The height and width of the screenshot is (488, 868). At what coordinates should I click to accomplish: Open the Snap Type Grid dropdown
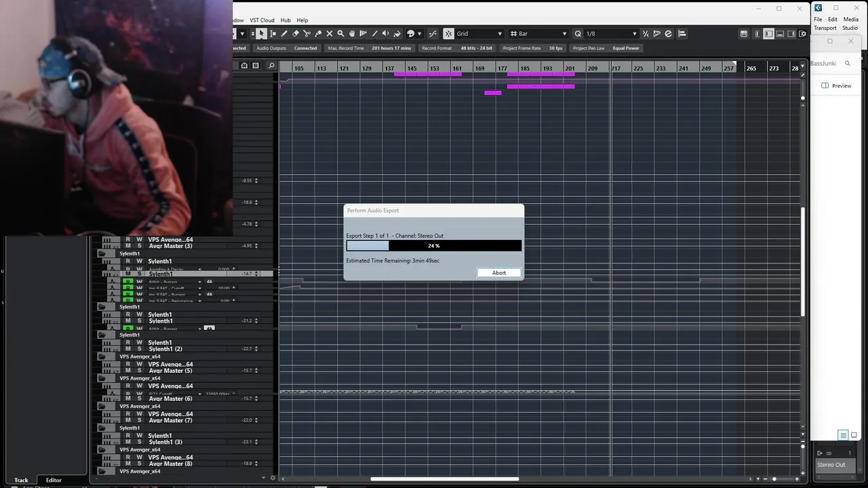coord(479,34)
